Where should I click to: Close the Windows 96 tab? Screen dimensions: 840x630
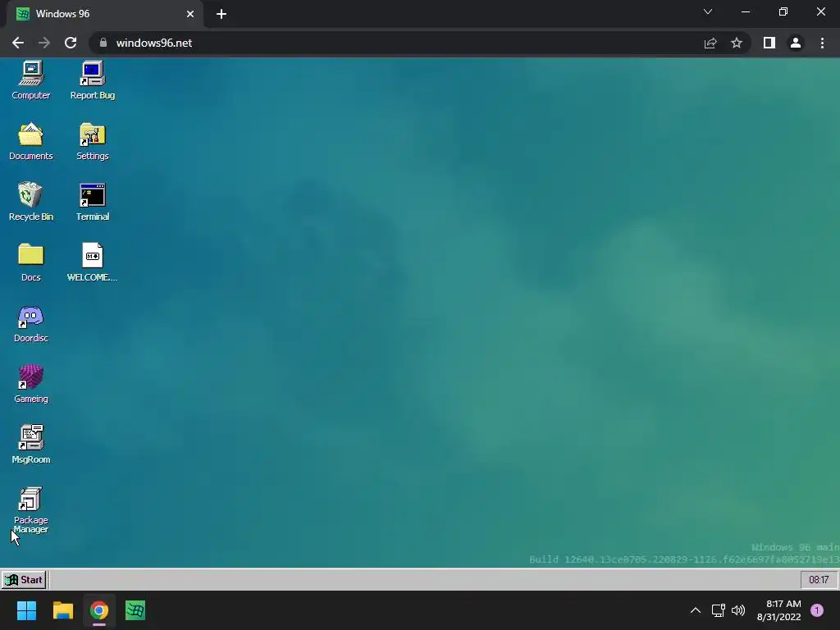[x=190, y=14]
